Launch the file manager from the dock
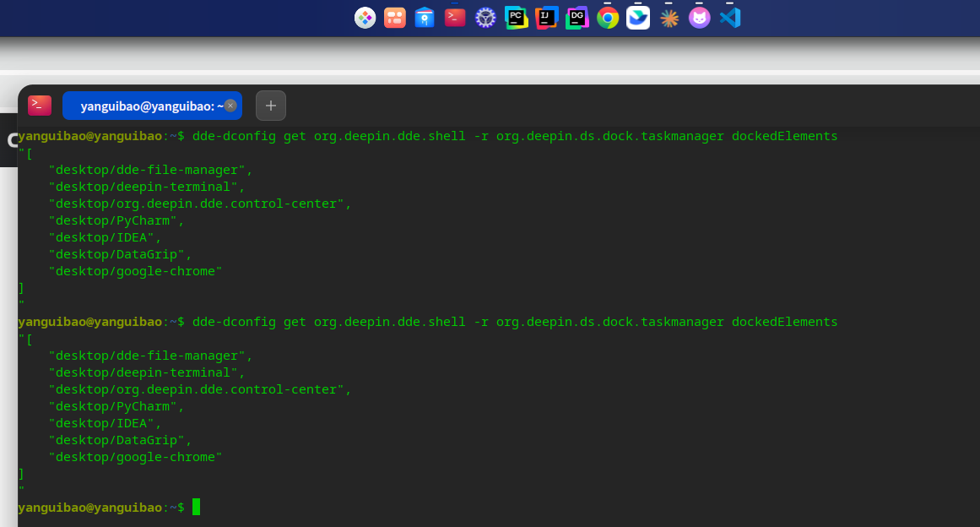980x527 pixels. pyautogui.click(x=425, y=18)
